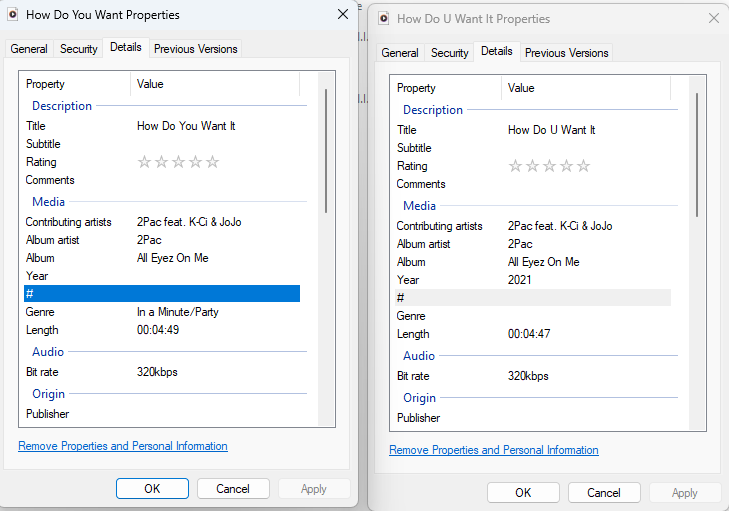Click the file icon in right title bar
Screen dimensions: 729x511
[383, 18]
